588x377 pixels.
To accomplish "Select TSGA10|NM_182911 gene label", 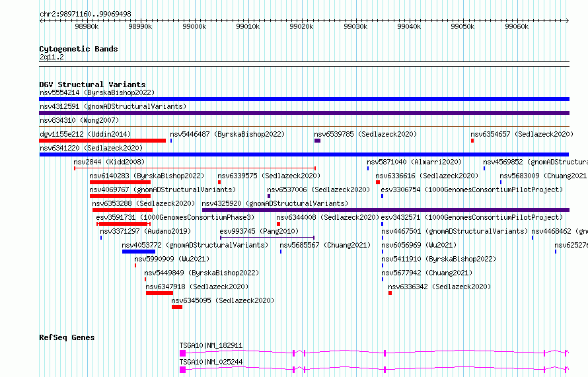I will tap(211, 345).
